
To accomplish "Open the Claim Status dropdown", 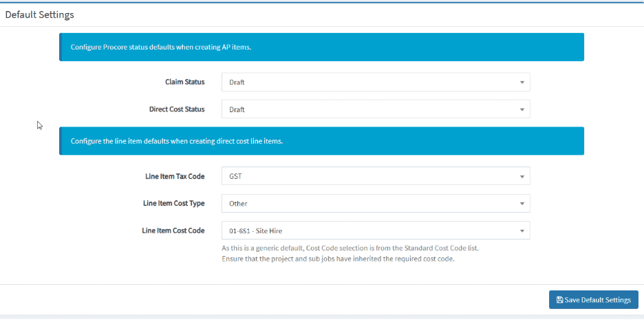I will point(375,82).
